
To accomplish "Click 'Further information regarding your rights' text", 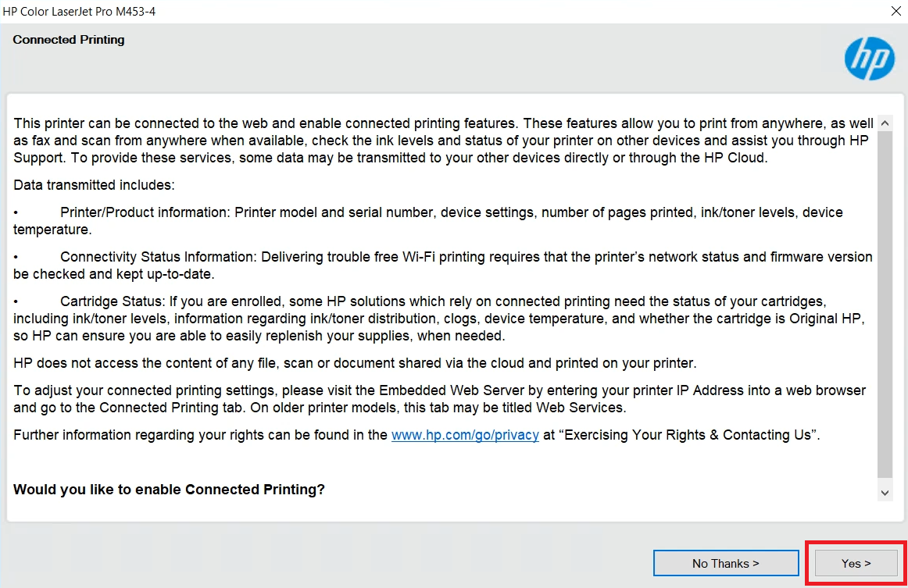I will click(x=200, y=435).
